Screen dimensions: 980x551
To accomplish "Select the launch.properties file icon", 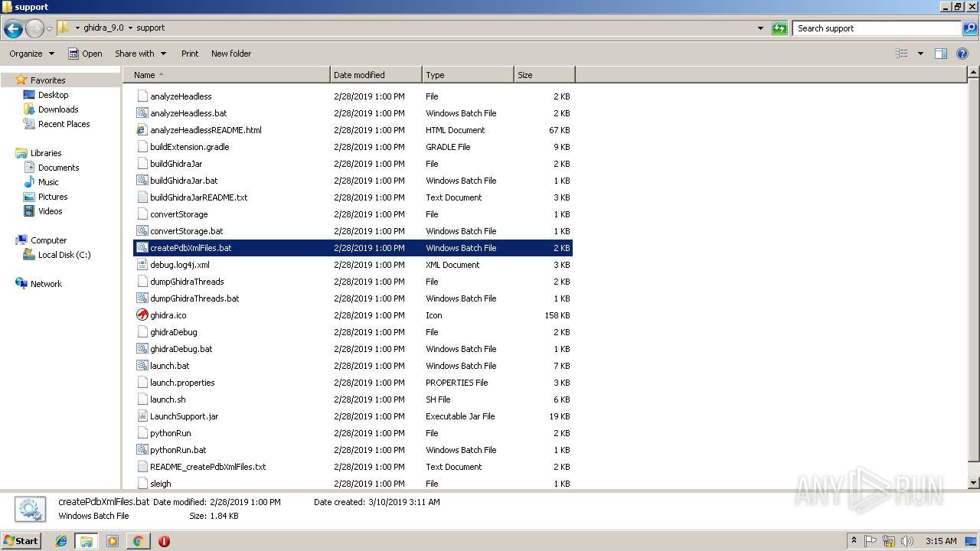I will 142,383.
